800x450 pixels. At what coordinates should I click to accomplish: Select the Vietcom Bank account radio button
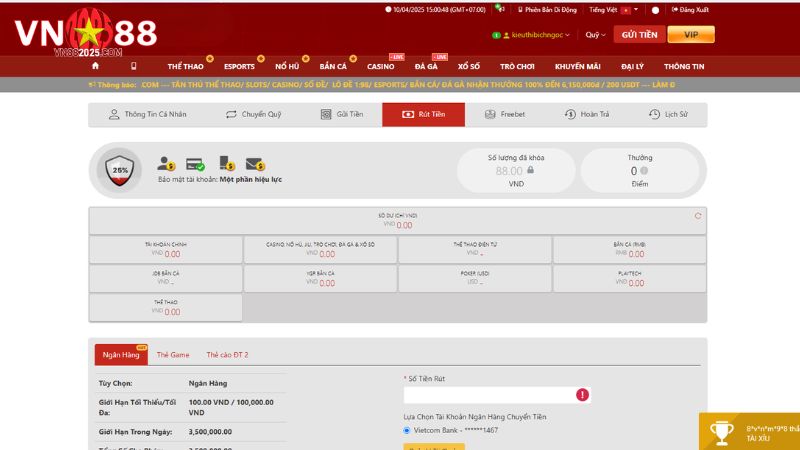coord(407,431)
